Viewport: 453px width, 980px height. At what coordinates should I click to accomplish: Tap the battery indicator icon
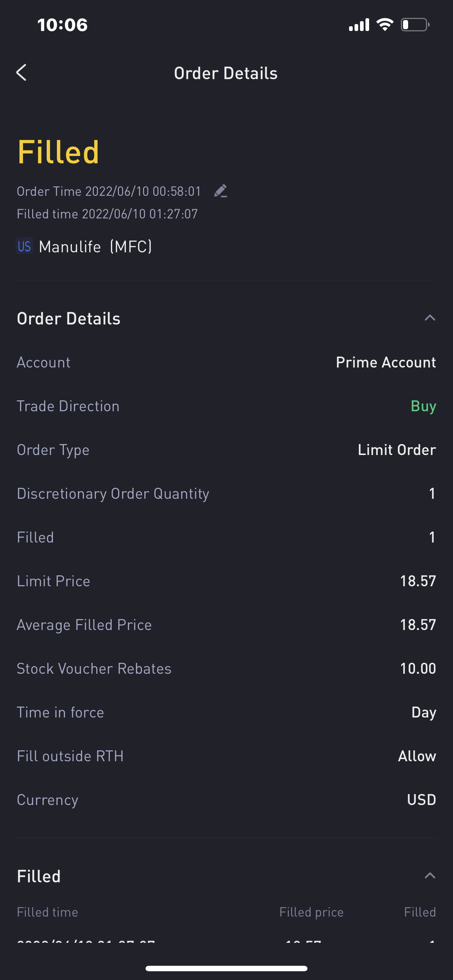point(415,25)
